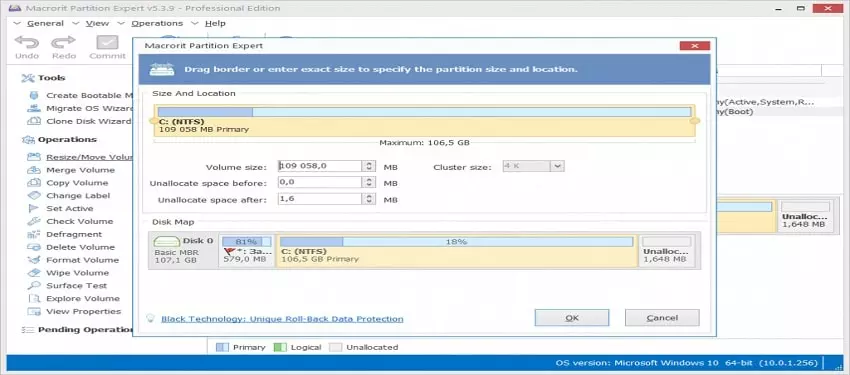
Task: Click the Logical legend color swatch
Action: tap(280, 347)
